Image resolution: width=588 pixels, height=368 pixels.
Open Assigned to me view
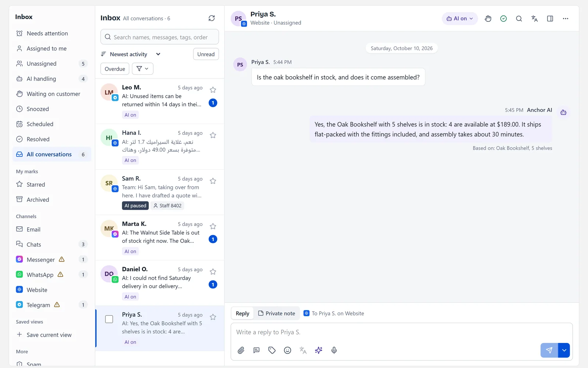pyautogui.click(x=52, y=49)
